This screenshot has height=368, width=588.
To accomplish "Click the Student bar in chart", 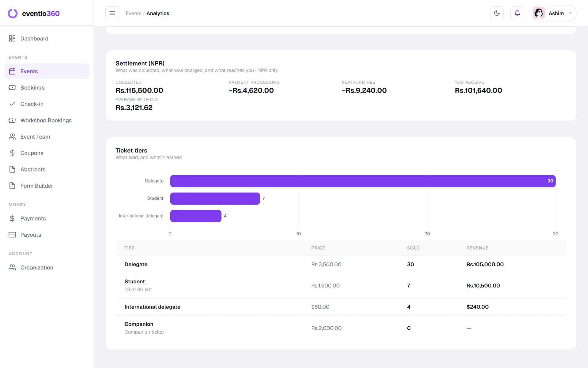I will tap(215, 198).
